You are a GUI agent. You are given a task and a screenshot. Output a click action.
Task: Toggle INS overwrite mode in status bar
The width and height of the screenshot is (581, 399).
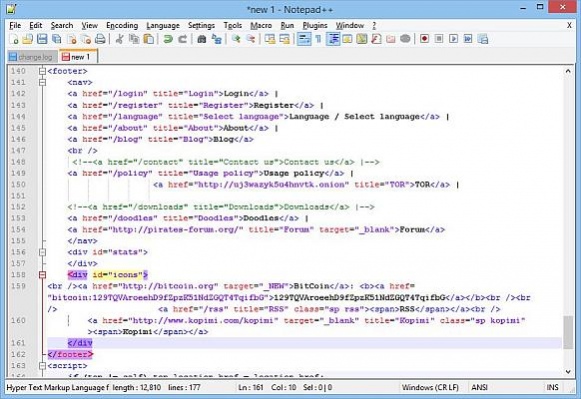(552, 388)
